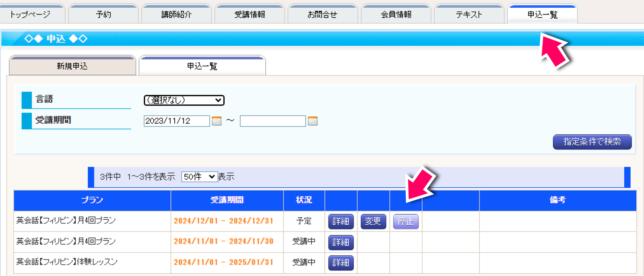Open the 予約 tab
This screenshot has width=644, height=276.
103,14
